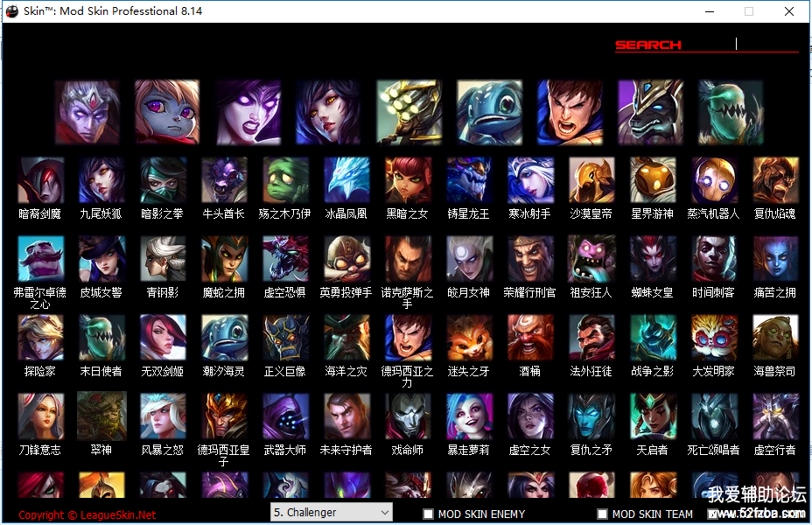Select the 青钢影 champion icon
Image resolution: width=812 pixels, height=525 pixels.
(x=163, y=259)
